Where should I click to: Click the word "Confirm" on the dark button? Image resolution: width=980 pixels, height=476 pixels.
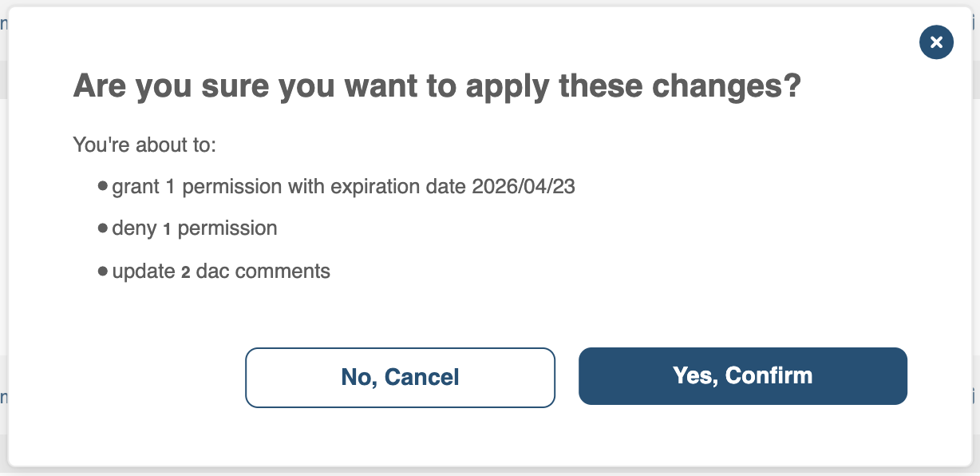(769, 376)
